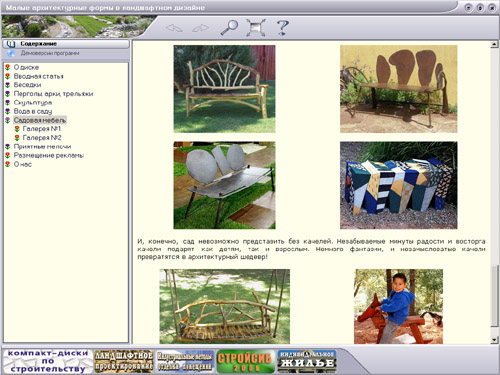Collapse the Садовая мебель tree item
The image size is (500, 375).
(40, 120)
